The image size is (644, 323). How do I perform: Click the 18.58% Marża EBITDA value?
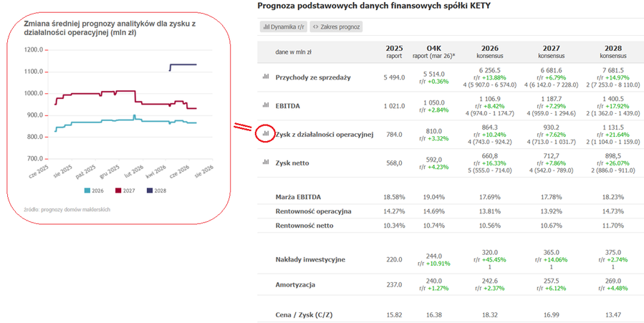(x=394, y=197)
